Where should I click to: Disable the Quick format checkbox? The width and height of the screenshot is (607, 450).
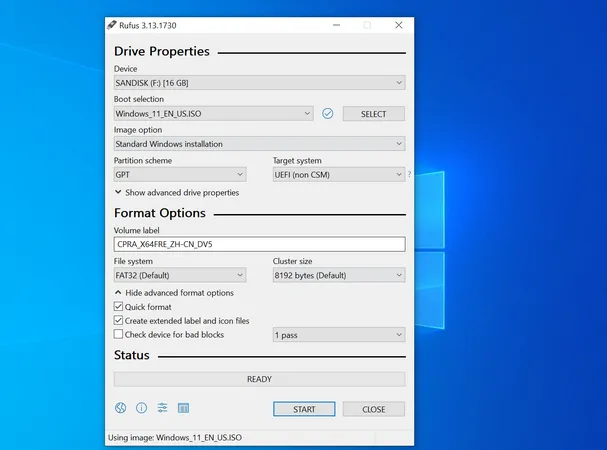point(119,307)
